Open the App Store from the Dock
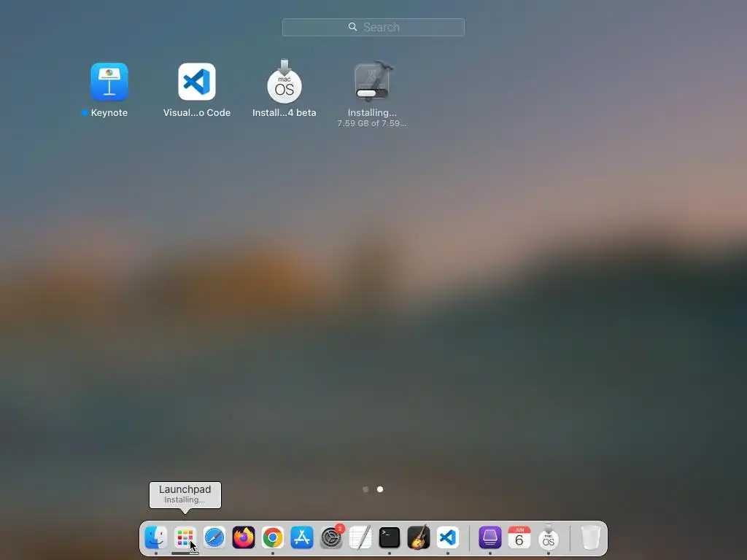Screen dimensions: 747x560 coord(302,537)
